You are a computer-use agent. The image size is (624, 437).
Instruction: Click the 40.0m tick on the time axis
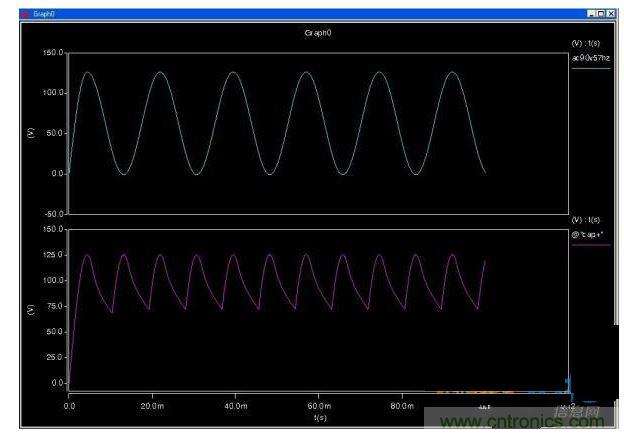tap(235, 408)
